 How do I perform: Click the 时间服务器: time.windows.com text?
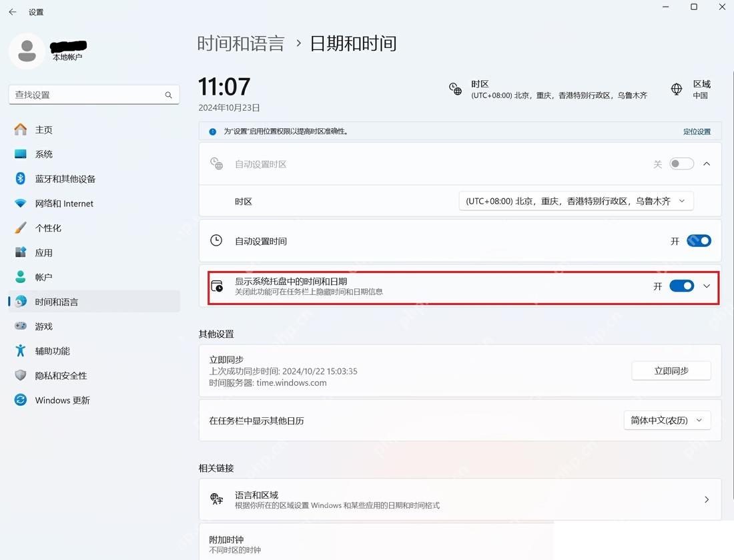[x=268, y=382]
